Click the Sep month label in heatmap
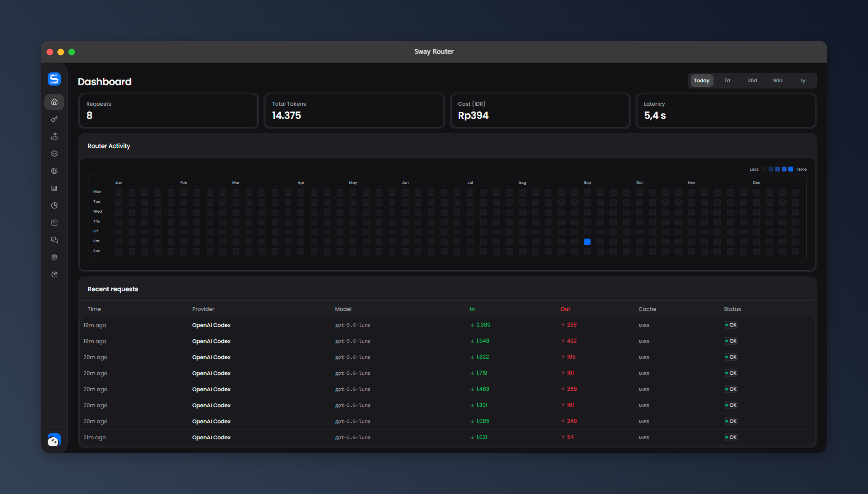This screenshot has height=494, width=868. point(587,183)
